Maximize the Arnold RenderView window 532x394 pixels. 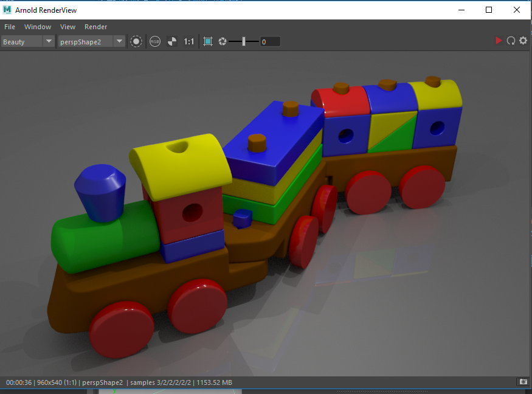coord(489,10)
